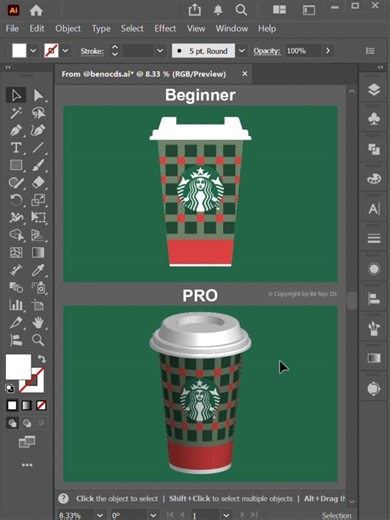Collapse the left toolbar double arrows
The width and height of the screenshot is (390, 520).
8,67
